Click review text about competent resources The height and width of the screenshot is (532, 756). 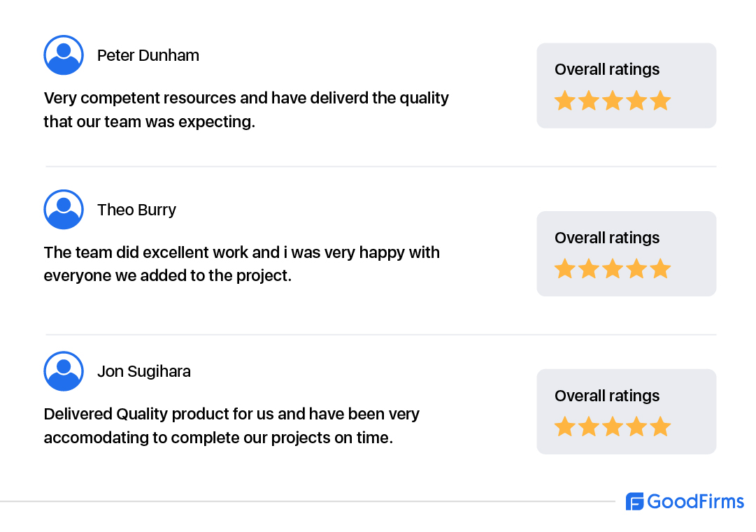point(245,110)
